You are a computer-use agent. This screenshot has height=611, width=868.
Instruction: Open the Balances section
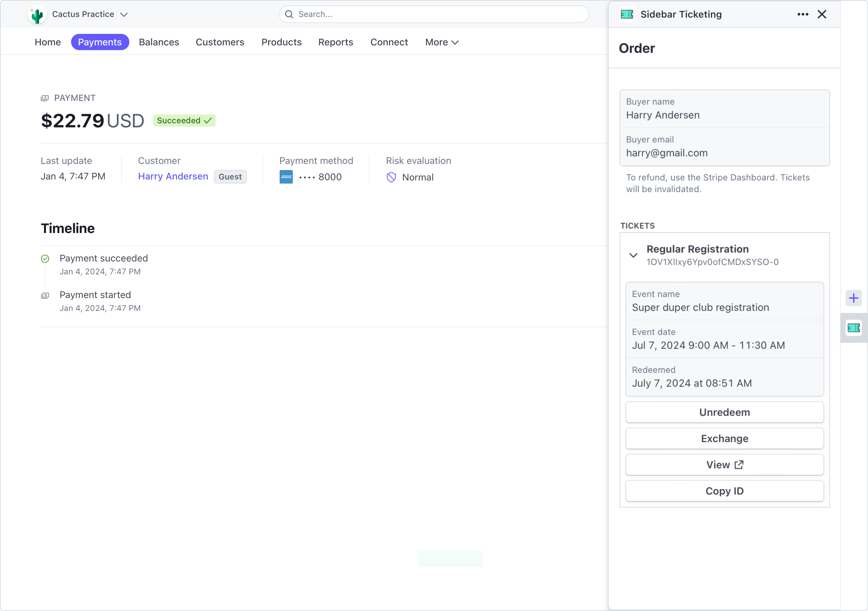tap(159, 42)
